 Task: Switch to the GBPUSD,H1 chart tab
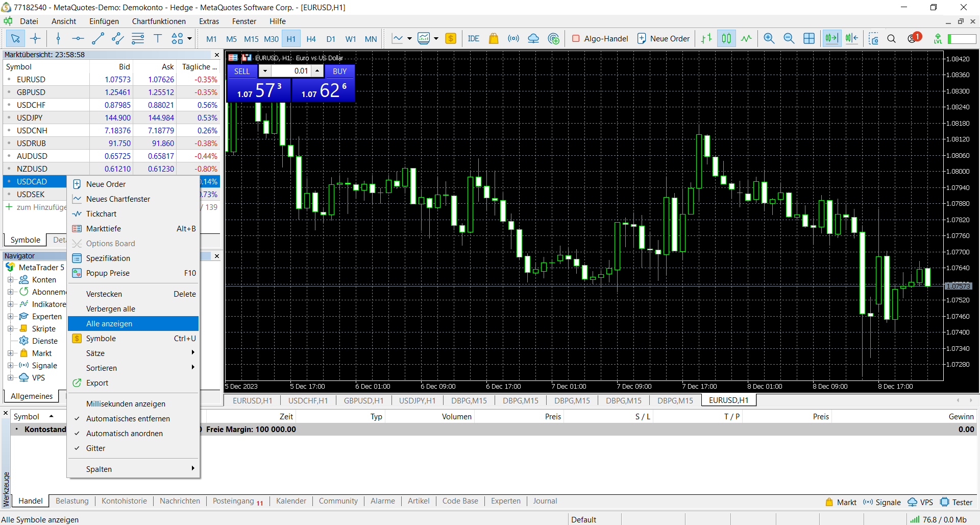pyautogui.click(x=363, y=400)
